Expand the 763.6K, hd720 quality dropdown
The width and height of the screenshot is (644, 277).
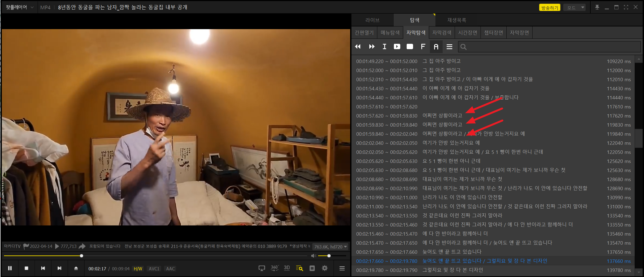[330, 247]
